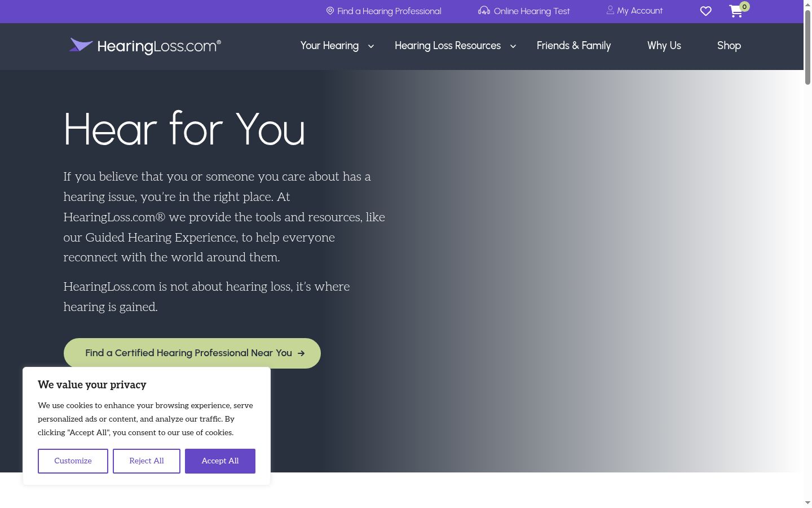
Task: Click the location pin icon
Action: click(330, 11)
